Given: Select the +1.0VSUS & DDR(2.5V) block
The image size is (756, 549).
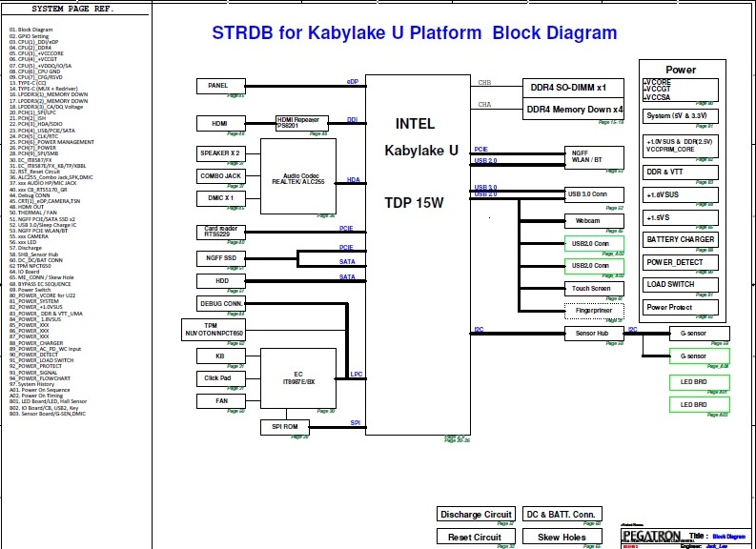Looking at the screenshot, I should (681, 146).
